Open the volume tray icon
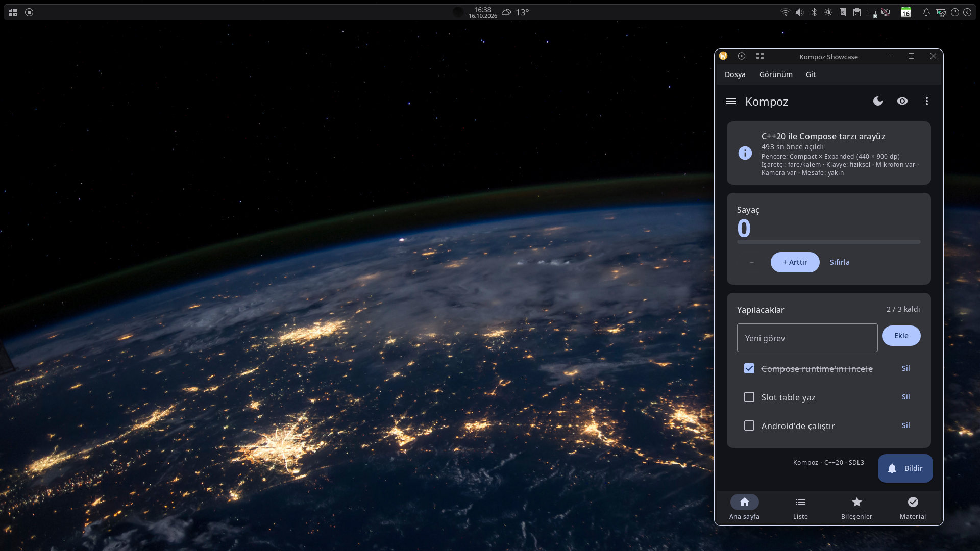This screenshot has width=980, height=551. click(x=800, y=12)
